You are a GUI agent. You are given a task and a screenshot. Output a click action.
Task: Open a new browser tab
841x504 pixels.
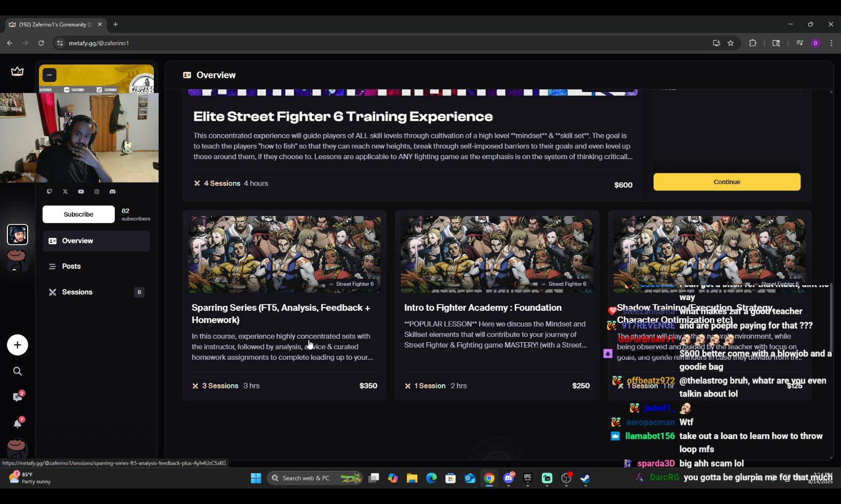coord(116,24)
